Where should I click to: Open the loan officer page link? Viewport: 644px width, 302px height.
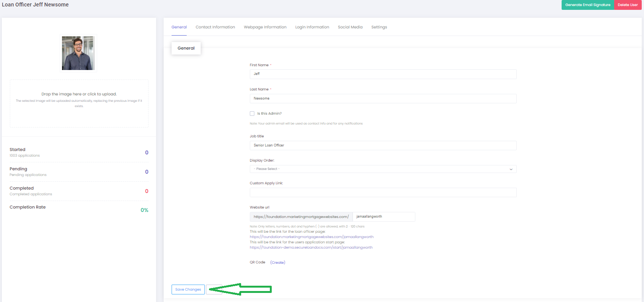click(311, 237)
